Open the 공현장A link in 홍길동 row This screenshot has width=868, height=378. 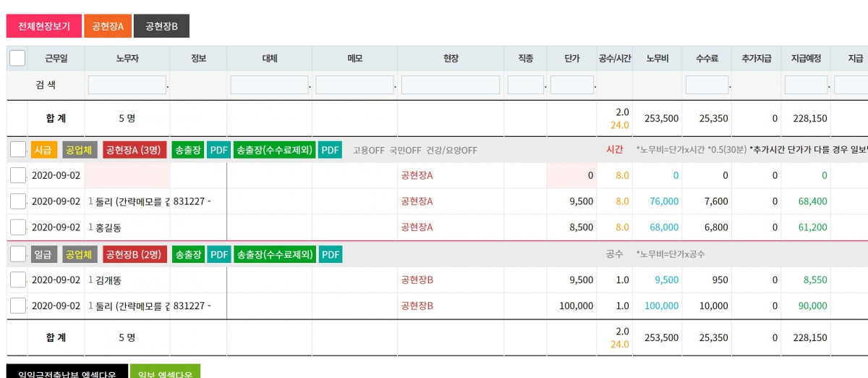pos(417,227)
